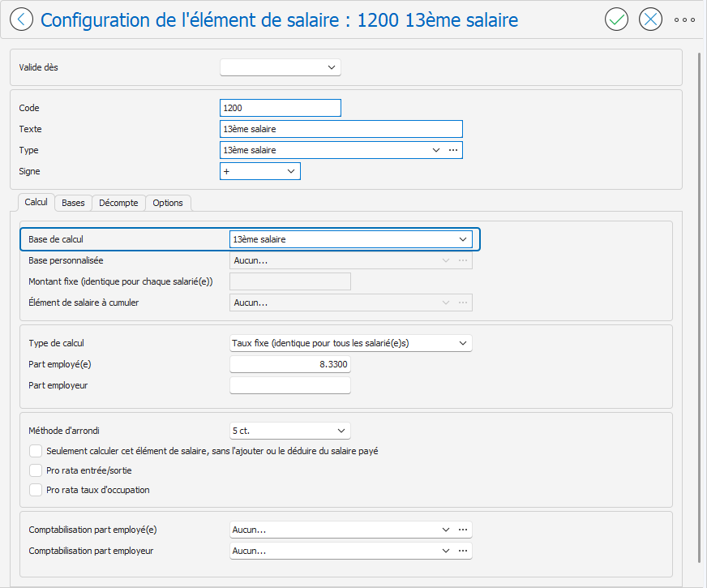
Task: Open the three-dot more options menu in header
Action: point(684,19)
